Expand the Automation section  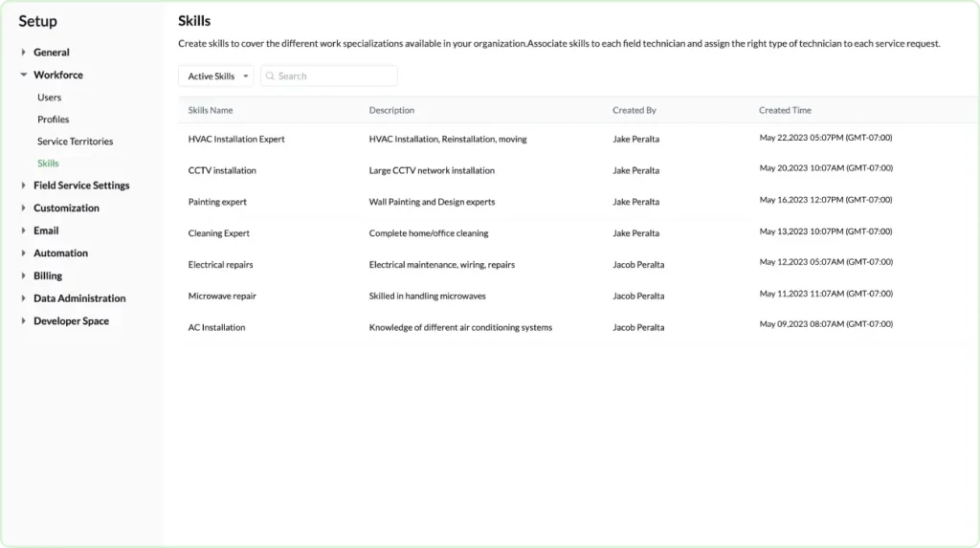[24, 253]
